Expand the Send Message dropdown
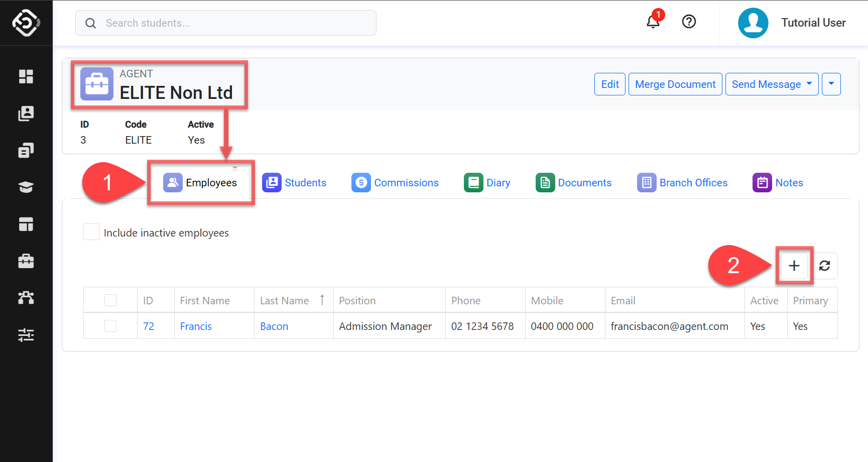 click(x=772, y=84)
